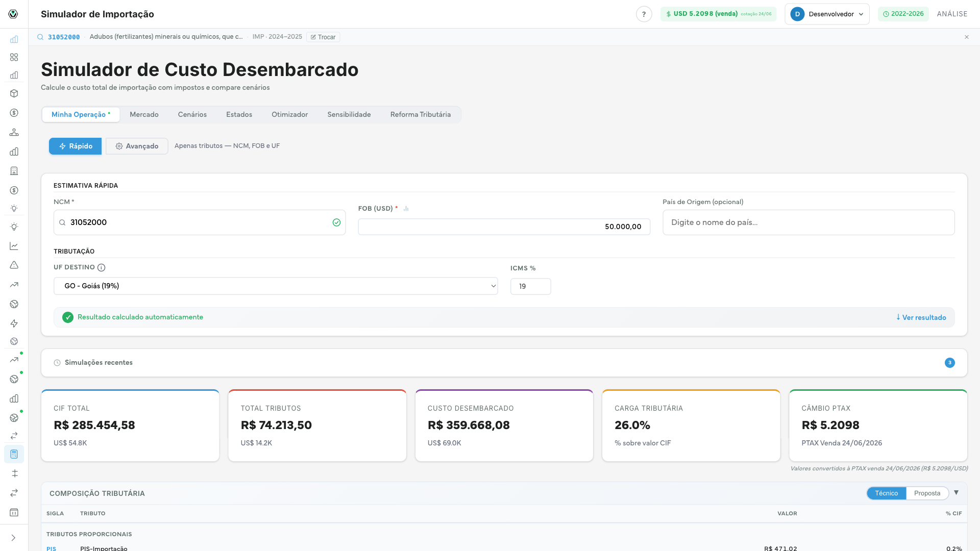Click the clock icon by Simulações recentes
The image size is (980, 551).
57,363
